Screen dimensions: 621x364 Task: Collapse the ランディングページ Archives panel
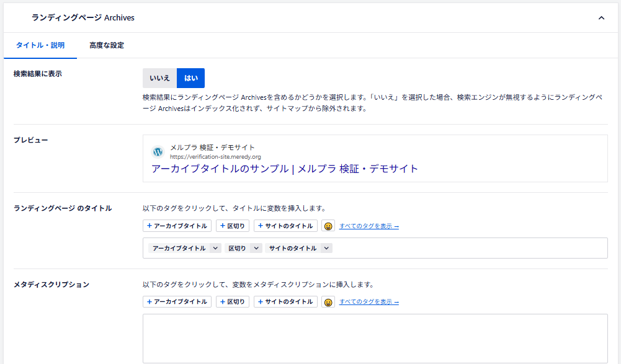click(x=601, y=18)
